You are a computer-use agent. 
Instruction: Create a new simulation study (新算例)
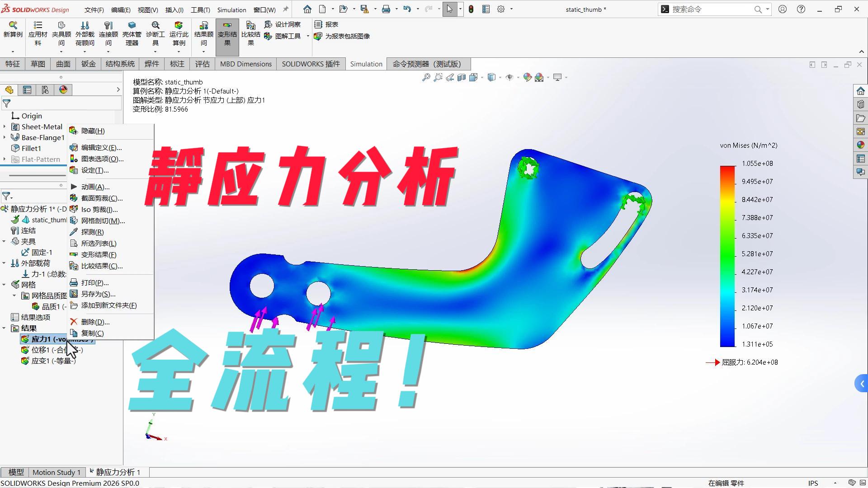point(13,34)
